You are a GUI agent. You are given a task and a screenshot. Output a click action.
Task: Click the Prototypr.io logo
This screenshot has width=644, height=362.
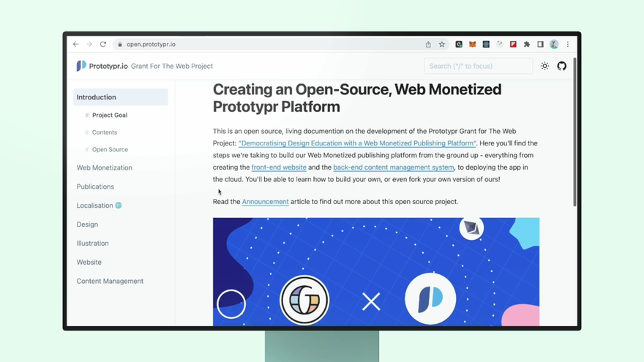[81, 66]
